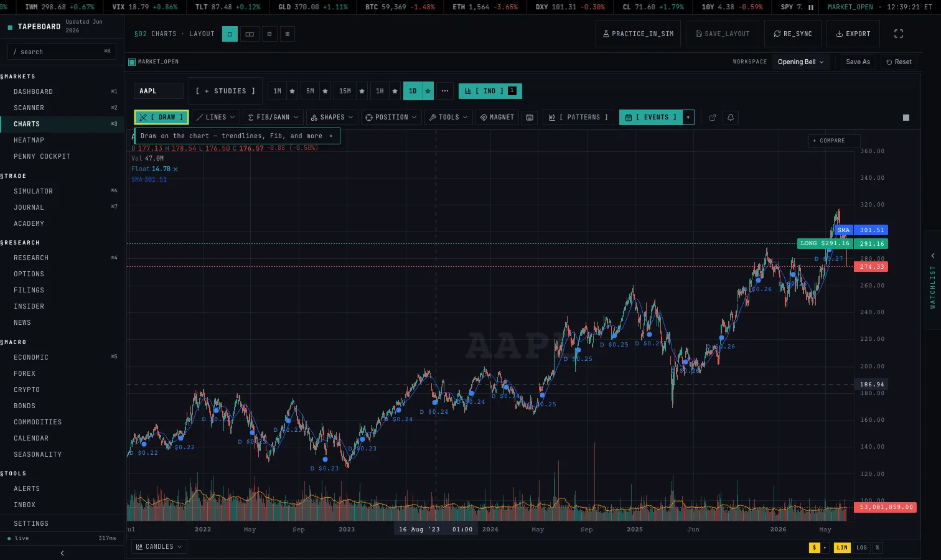The width and height of the screenshot is (941, 560).
Task: Switch chart to 1M timeframe
Action: (x=277, y=91)
